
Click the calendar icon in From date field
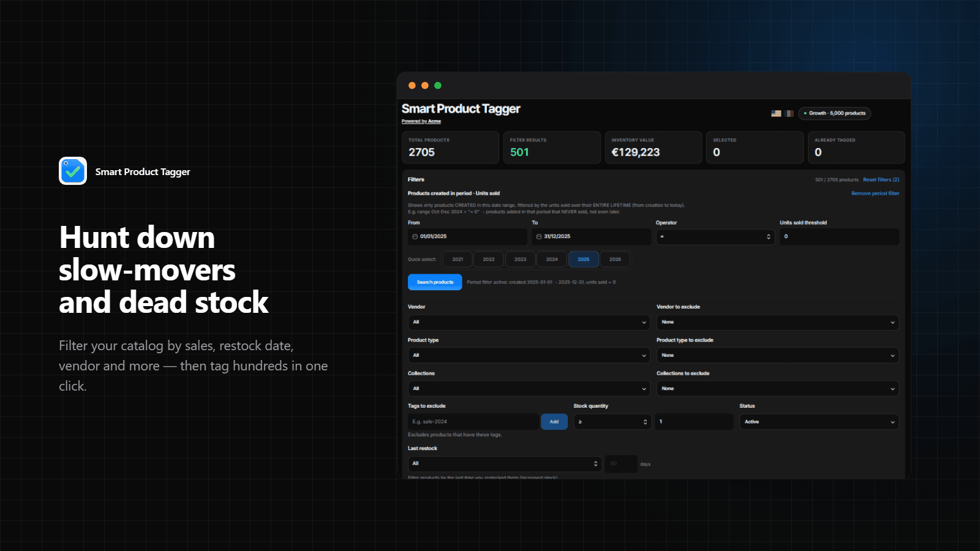[x=415, y=236]
